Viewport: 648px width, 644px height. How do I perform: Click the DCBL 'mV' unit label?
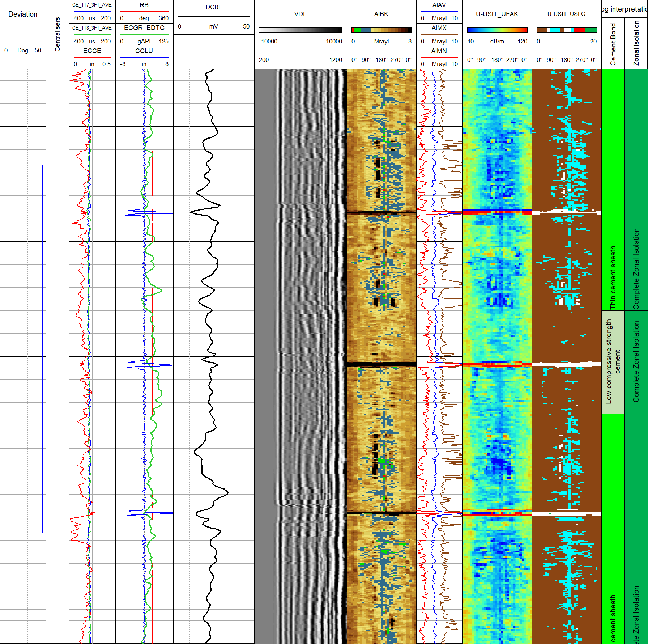(214, 26)
